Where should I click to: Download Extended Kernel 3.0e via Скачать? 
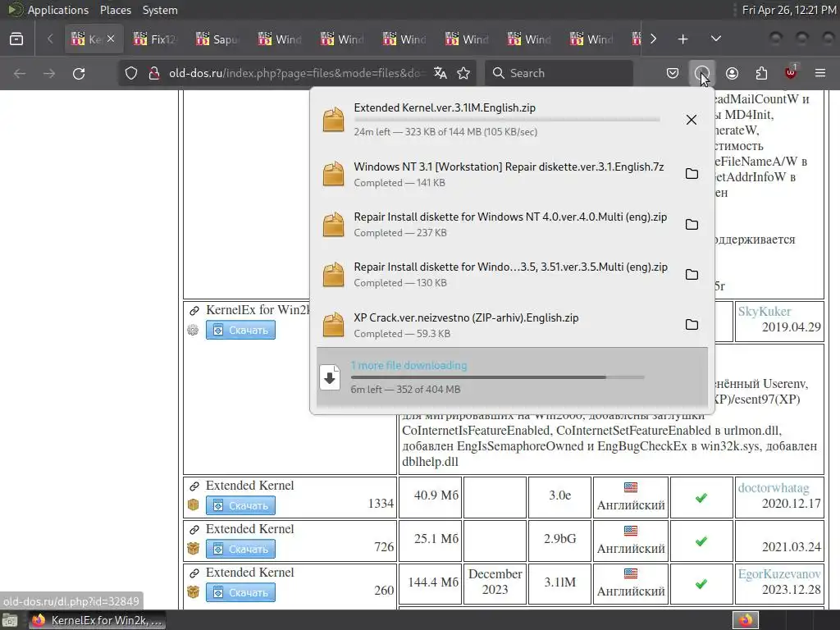pyautogui.click(x=240, y=505)
